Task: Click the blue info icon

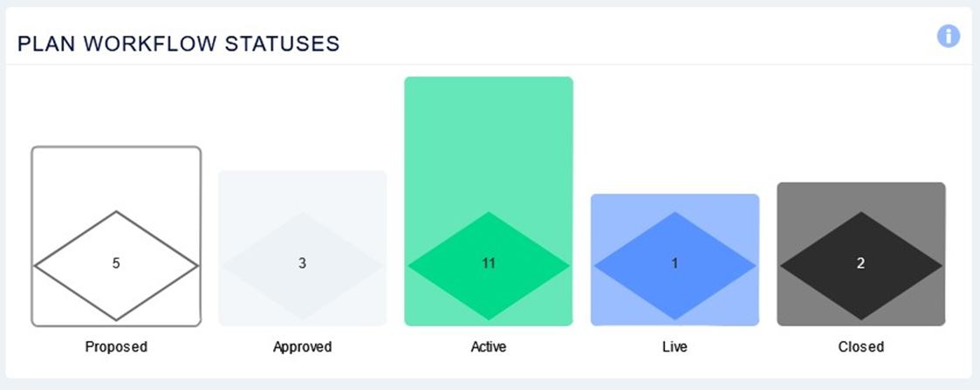Action: [948, 37]
